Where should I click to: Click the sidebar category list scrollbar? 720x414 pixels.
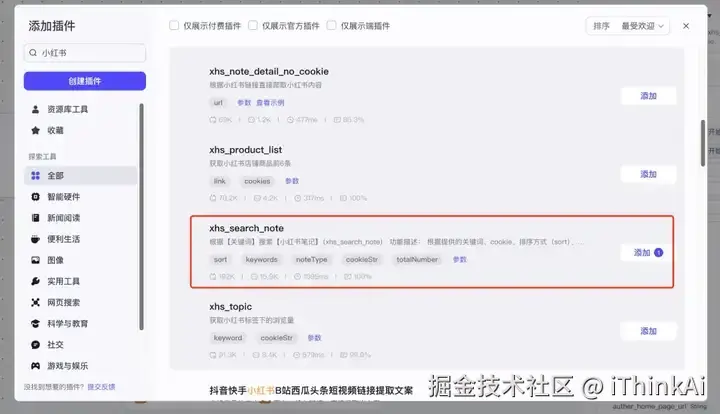141,217
